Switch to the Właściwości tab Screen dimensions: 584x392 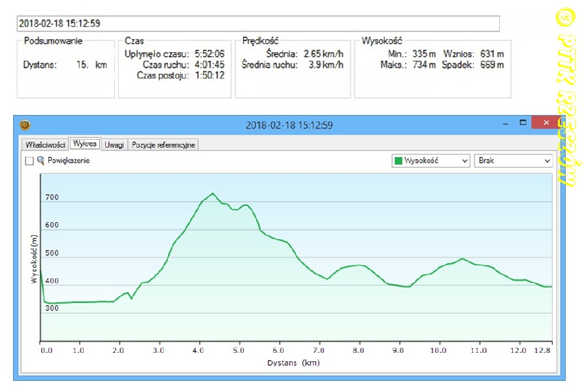click(45, 145)
